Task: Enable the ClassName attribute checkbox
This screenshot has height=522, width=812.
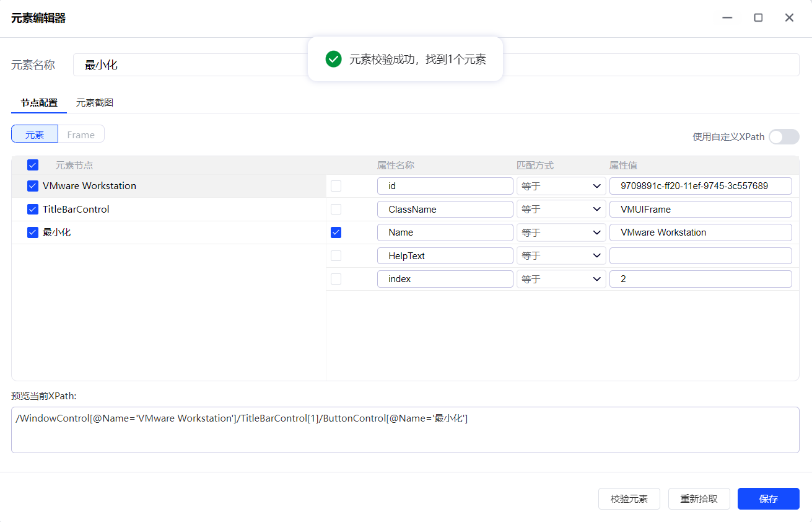Action: tap(336, 210)
